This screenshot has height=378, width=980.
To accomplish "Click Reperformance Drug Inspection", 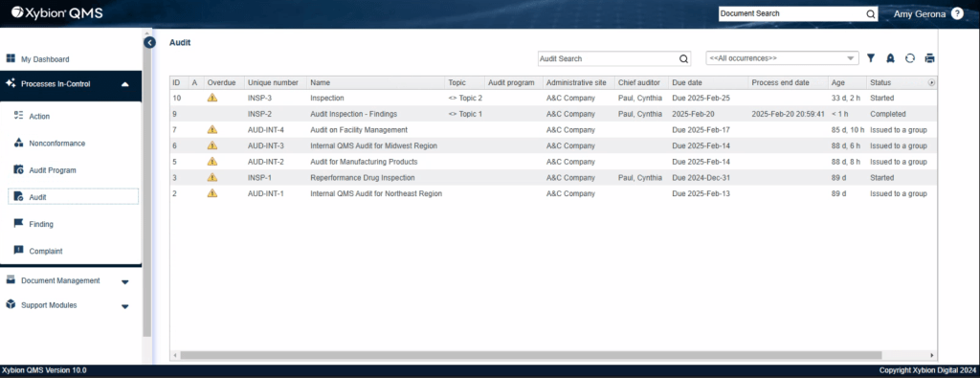I will [x=363, y=177].
